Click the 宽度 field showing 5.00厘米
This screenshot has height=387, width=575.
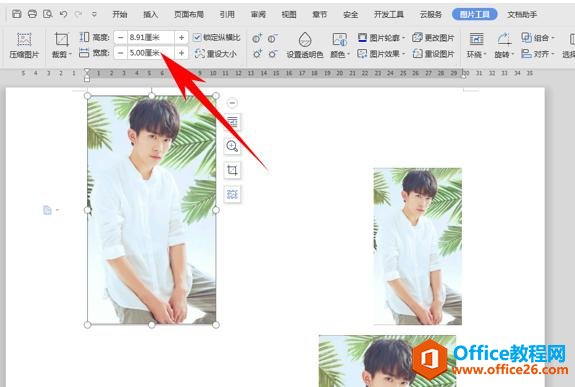click(x=150, y=53)
